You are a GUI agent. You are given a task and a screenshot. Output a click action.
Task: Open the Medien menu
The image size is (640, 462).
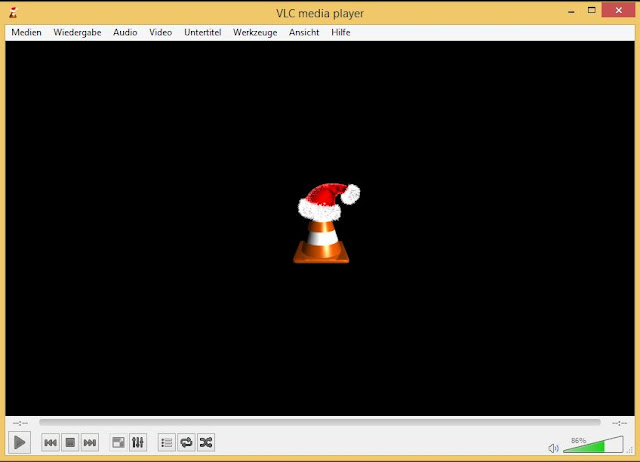[x=26, y=32]
